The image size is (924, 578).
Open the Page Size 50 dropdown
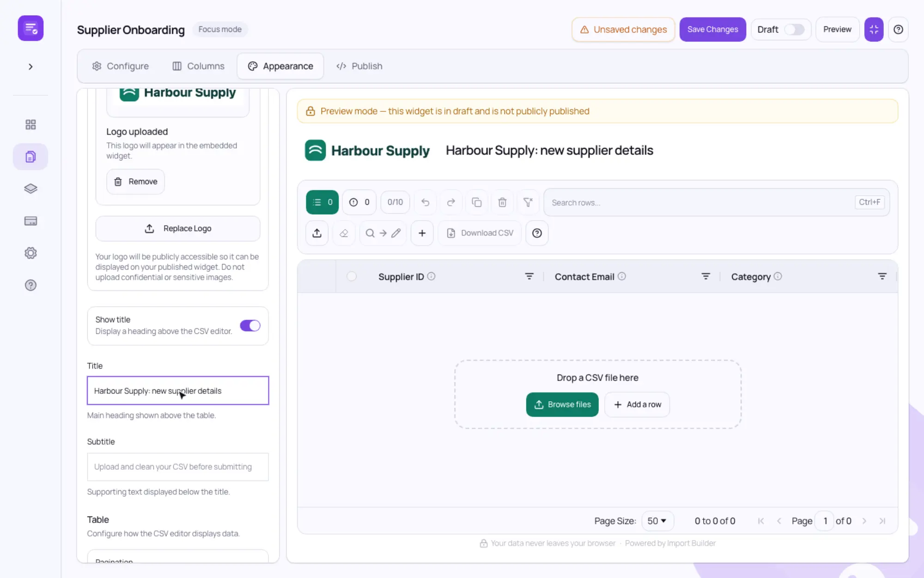(657, 521)
